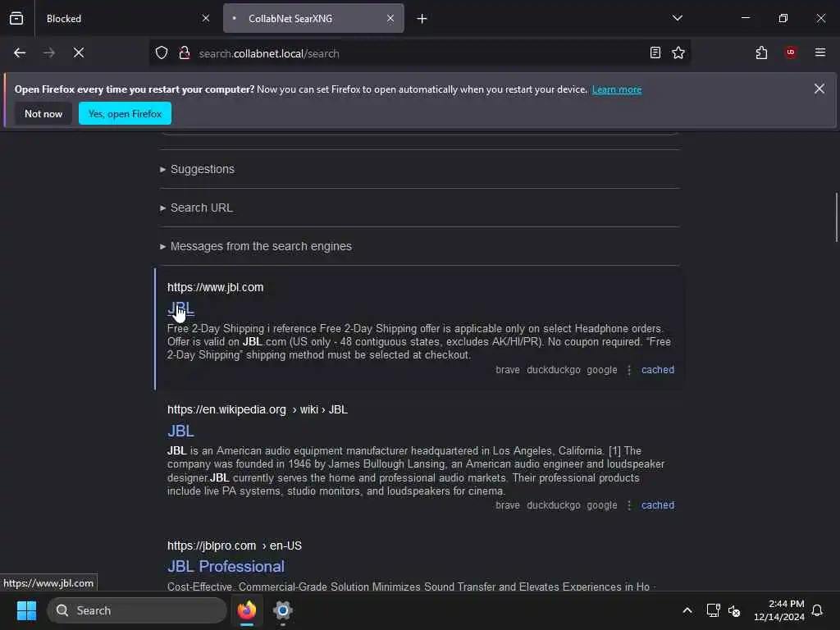Click the Learn more link
840x630 pixels.
coord(617,89)
